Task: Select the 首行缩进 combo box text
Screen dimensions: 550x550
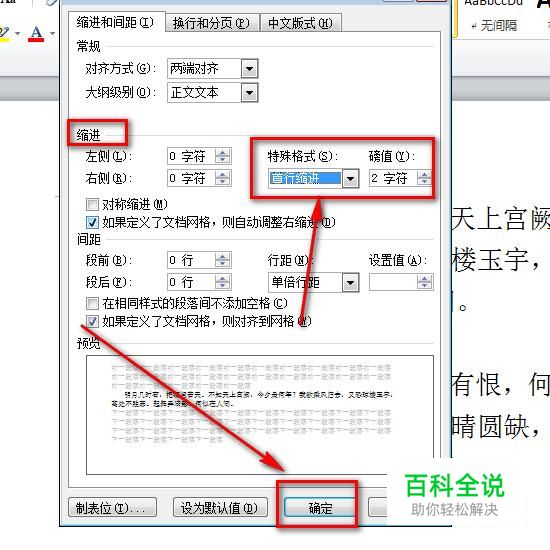Action: (305, 179)
